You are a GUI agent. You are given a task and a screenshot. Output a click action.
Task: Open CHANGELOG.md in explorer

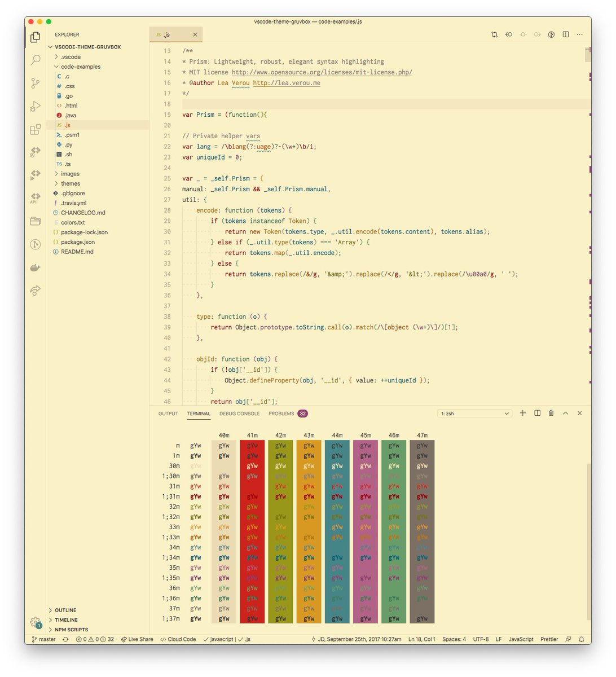pyautogui.click(x=98, y=213)
